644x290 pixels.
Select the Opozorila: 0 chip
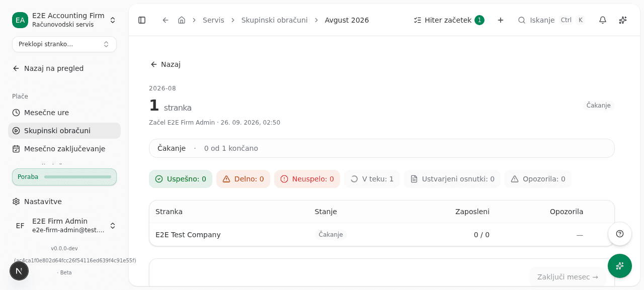point(538,179)
